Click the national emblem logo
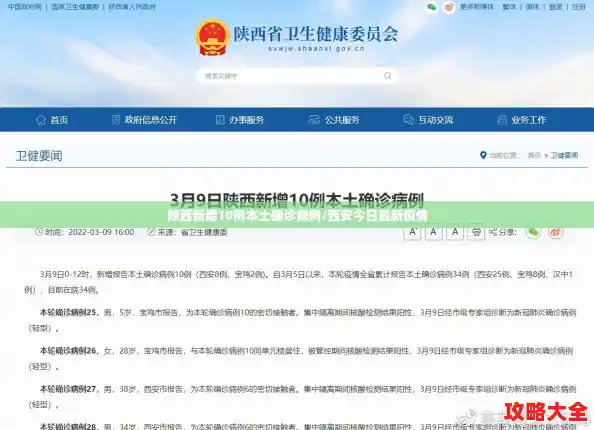This screenshot has width=594, height=430. coord(213,37)
